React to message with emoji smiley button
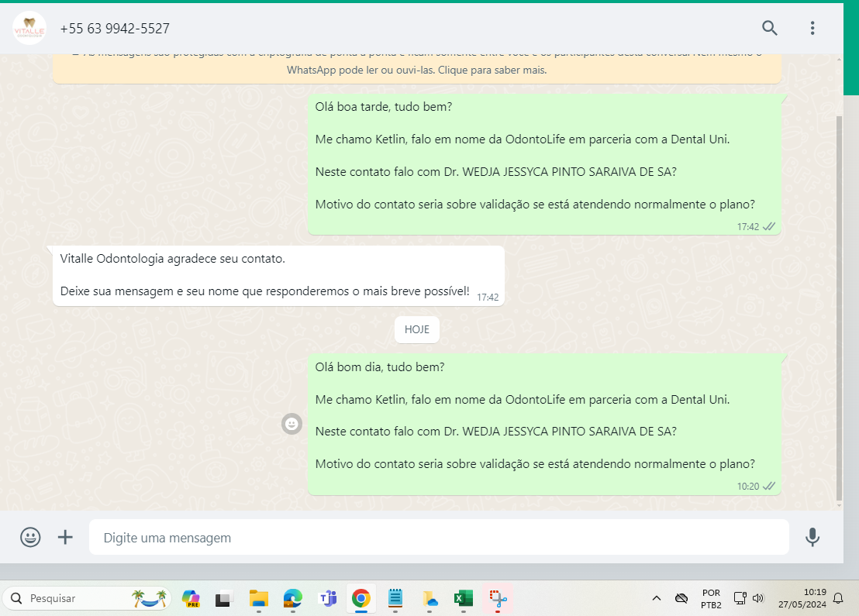Screen dimensions: 859x616 [292, 424]
